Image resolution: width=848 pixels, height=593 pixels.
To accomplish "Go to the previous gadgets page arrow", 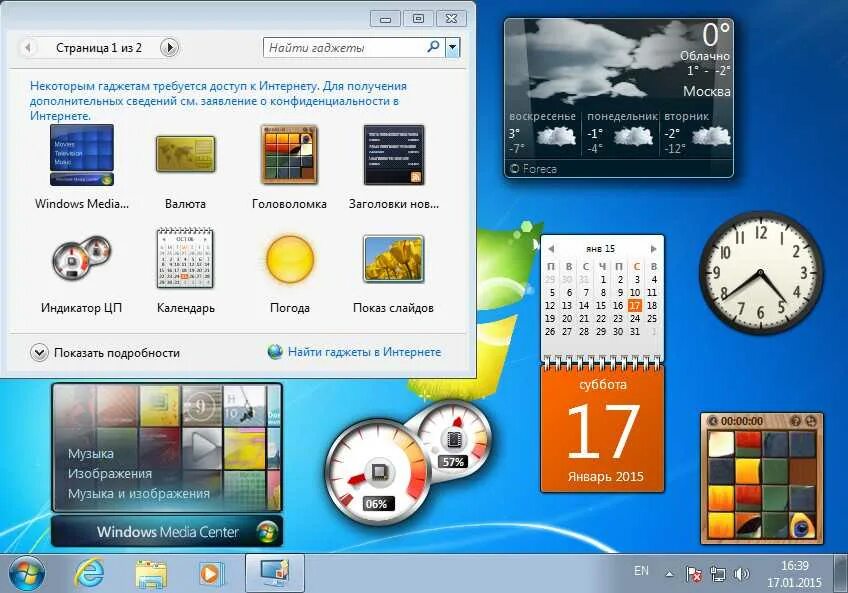I will (28, 48).
